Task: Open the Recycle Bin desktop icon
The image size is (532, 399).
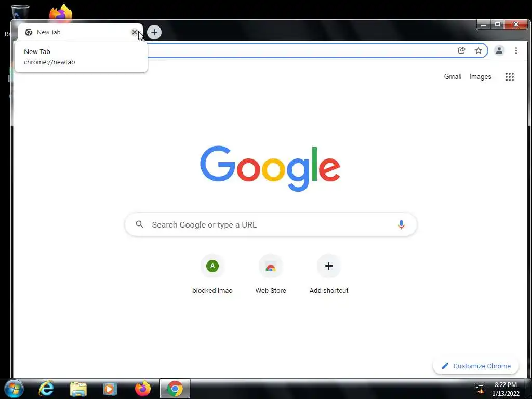Action: tap(19, 12)
